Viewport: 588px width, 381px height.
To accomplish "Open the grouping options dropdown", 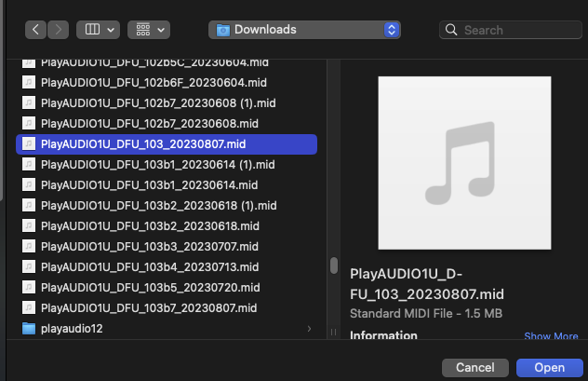I will [x=149, y=30].
